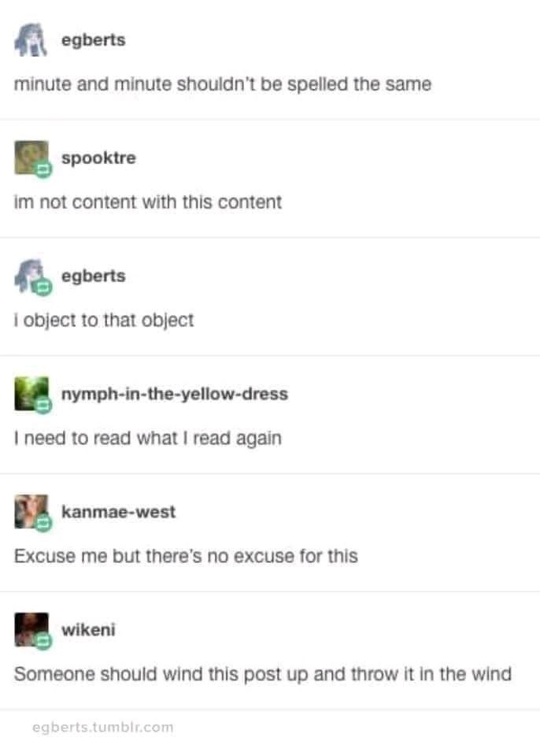Click the 'Excuse me but there's no excuse' text
540x756 pixels.
point(186,556)
